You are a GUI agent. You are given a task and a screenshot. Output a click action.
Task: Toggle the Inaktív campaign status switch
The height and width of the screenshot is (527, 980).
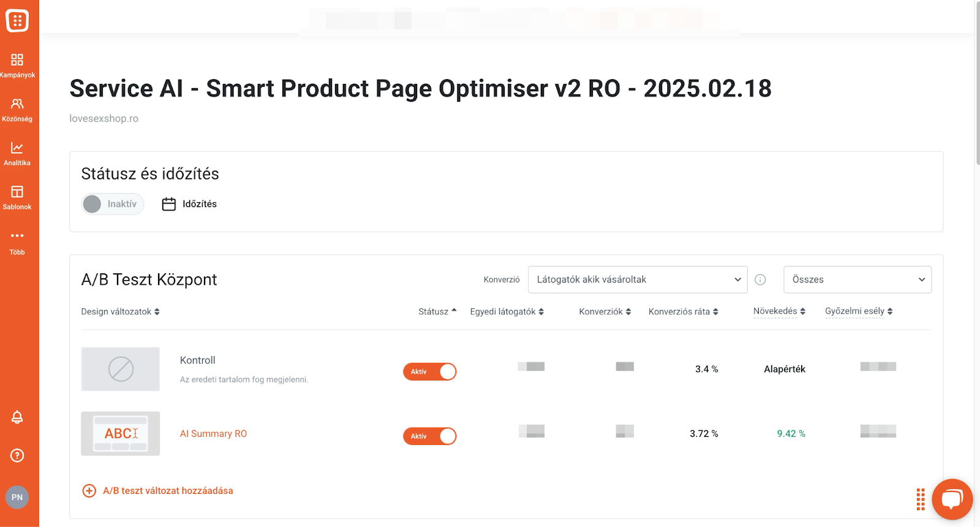pos(113,204)
